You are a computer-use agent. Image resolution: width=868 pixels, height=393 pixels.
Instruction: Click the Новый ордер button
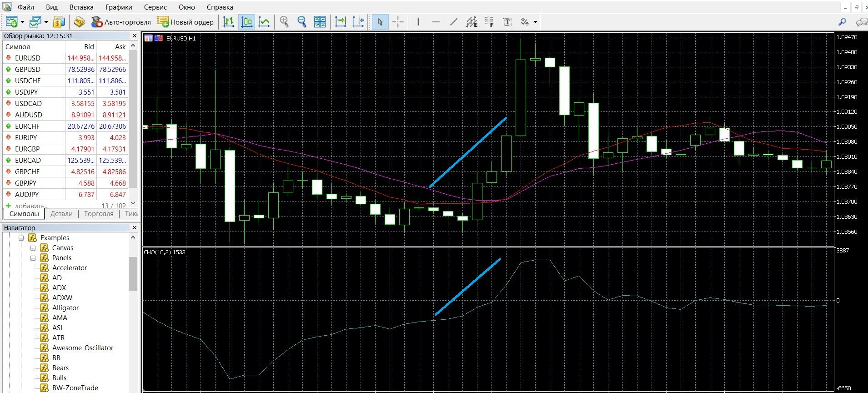coord(186,22)
